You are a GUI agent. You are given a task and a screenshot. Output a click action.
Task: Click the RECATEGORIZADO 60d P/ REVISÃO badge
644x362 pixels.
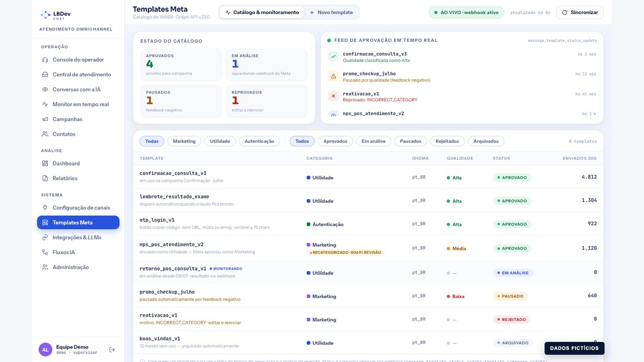[345, 252]
